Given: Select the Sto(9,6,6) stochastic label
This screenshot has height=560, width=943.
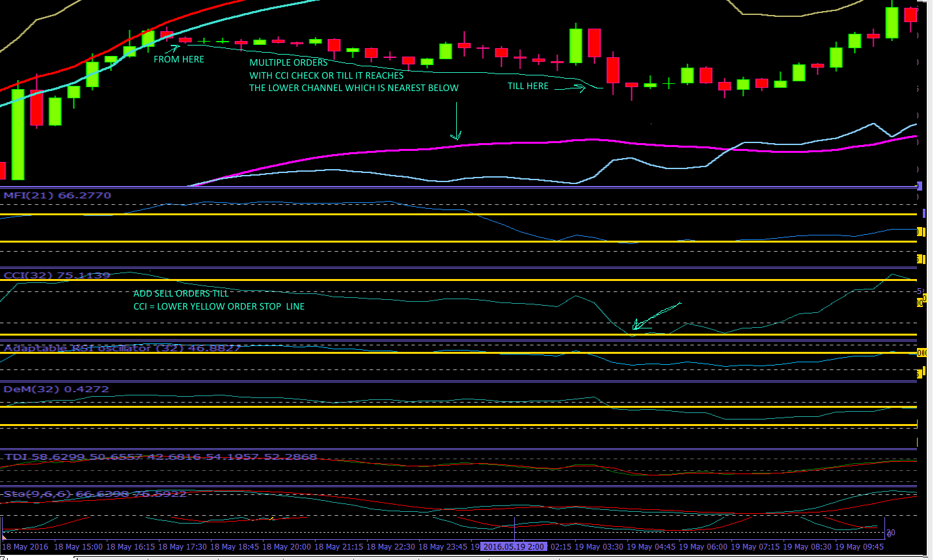Looking at the screenshot, I should click(x=95, y=494).
